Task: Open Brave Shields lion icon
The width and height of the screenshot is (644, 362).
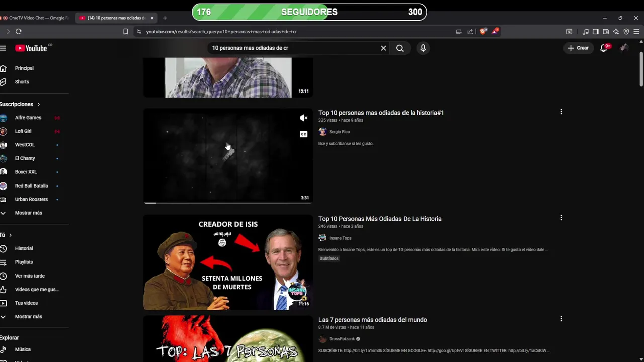Action: coord(483,31)
